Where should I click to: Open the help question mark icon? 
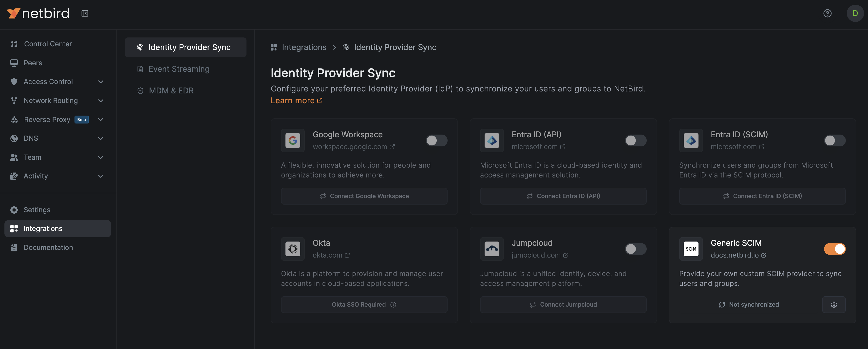827,14
